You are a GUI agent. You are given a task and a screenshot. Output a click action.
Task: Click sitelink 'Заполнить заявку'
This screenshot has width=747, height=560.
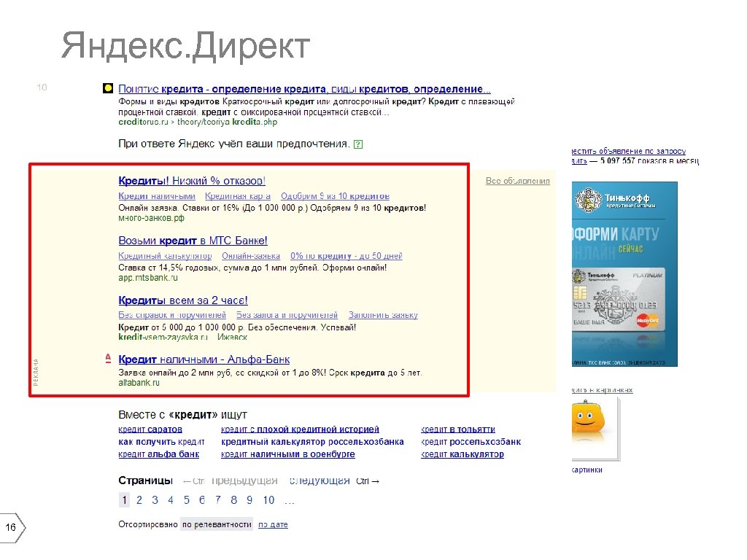(x=383, y=315)
